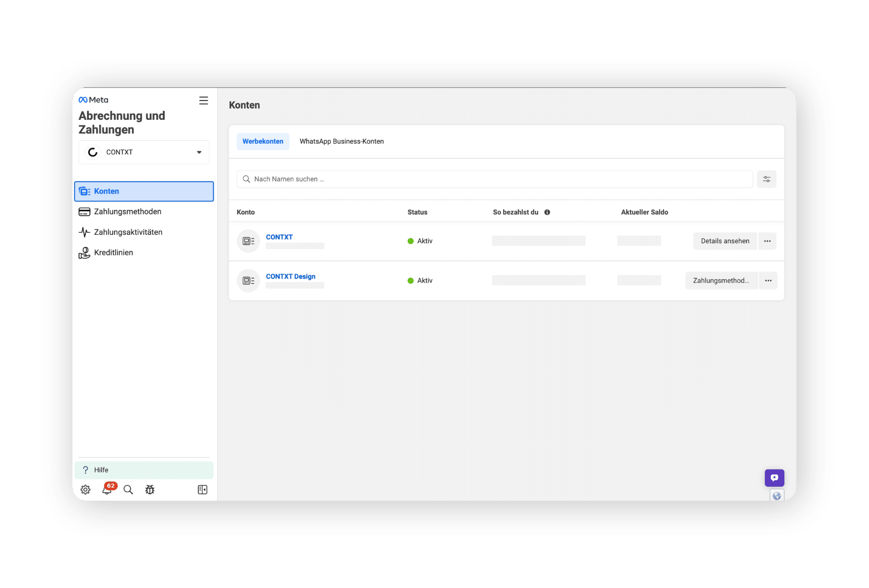Click the Konten page heading
The height and width of the screenshot is (588, 869).
pyautogui.click(x=244, y=105)
